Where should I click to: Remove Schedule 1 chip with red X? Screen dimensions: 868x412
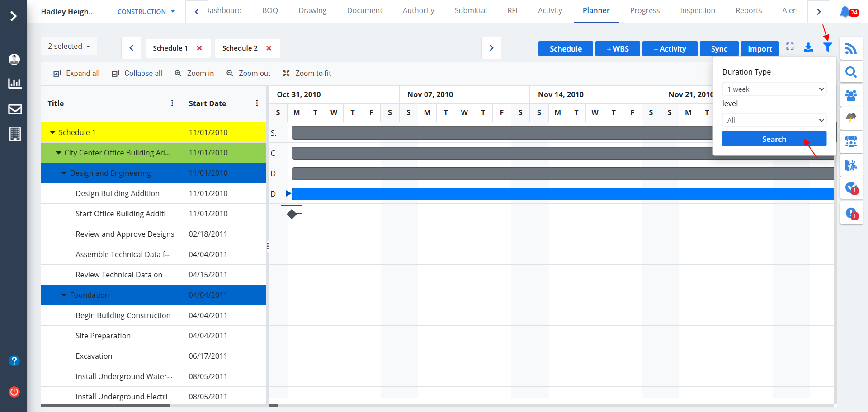tap(199, 48)
